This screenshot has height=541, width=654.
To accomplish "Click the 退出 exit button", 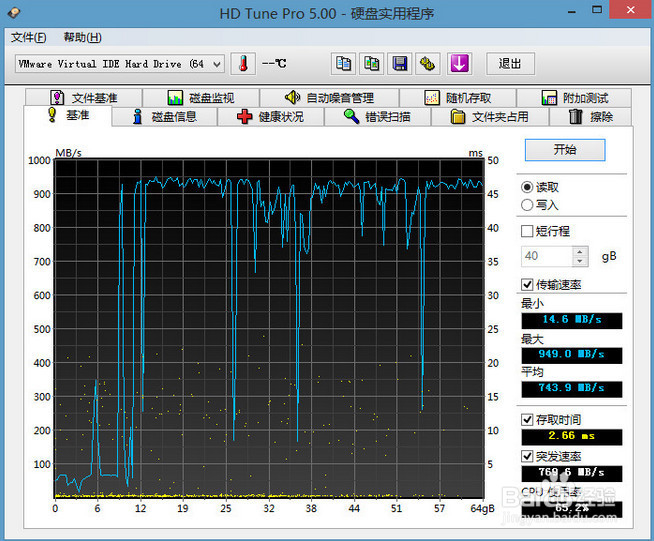I will click(x=510, y=64).
